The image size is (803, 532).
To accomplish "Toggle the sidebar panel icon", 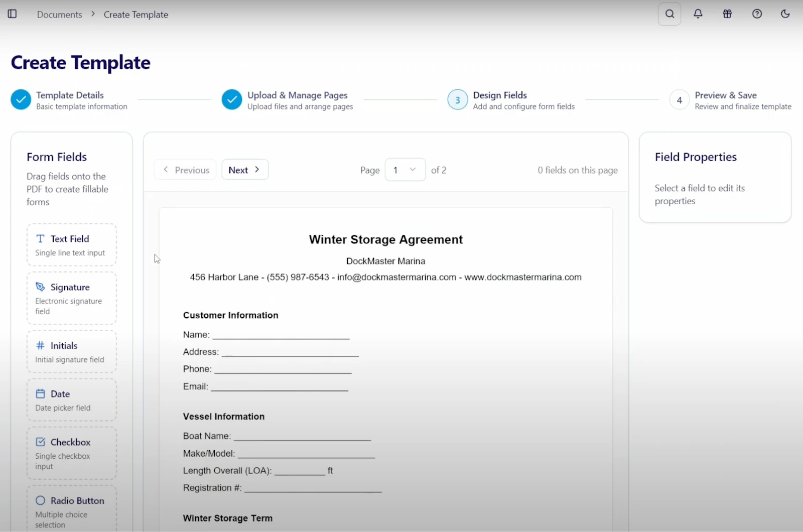I will pyautogui.click(x=13, y=14).
